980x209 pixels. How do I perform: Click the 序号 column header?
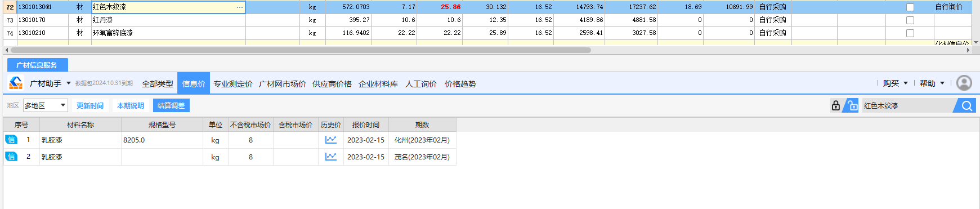(21, 124)
